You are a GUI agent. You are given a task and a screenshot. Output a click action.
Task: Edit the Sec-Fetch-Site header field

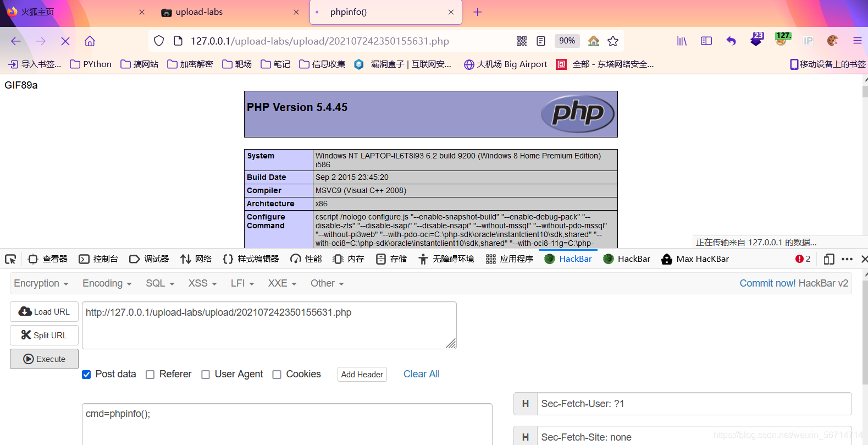[x=694, y=437]
